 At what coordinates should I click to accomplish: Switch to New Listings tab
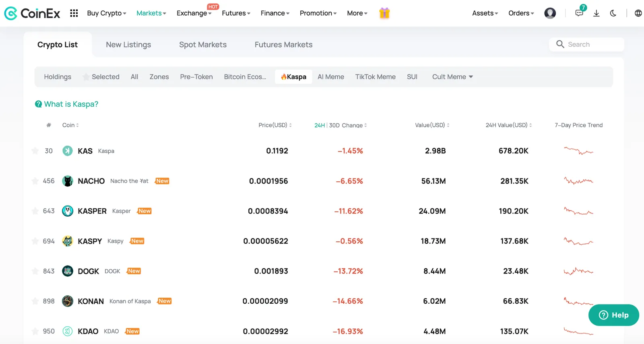(128, 45)
